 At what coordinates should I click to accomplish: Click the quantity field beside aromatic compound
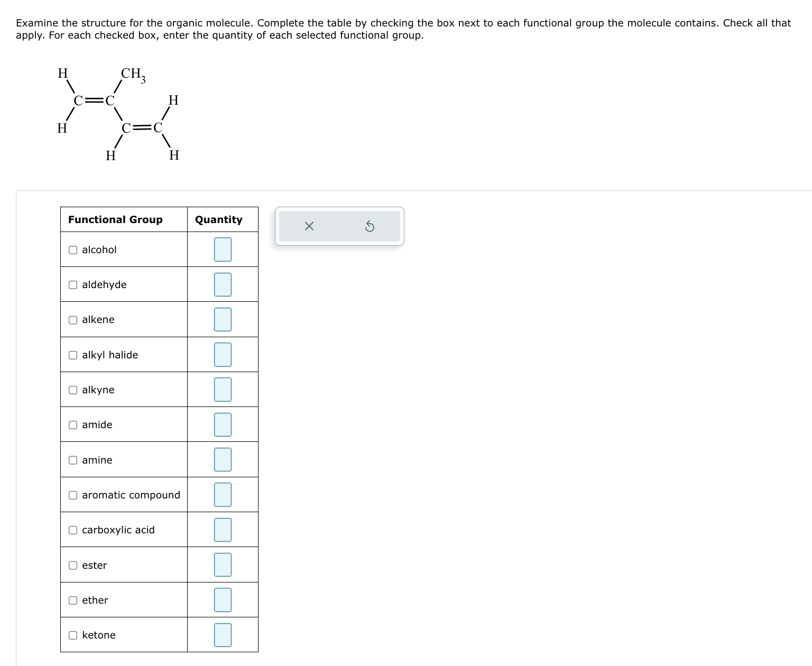[x=223, y=495]
